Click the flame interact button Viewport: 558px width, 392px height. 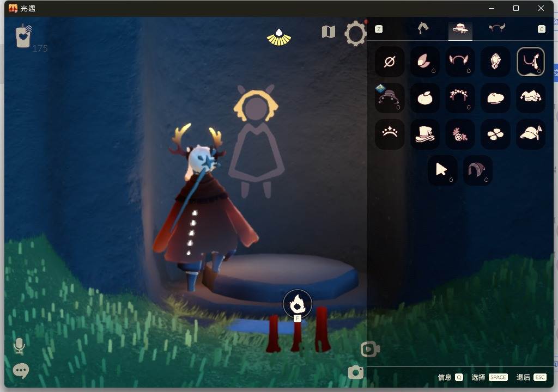point(298,304)
